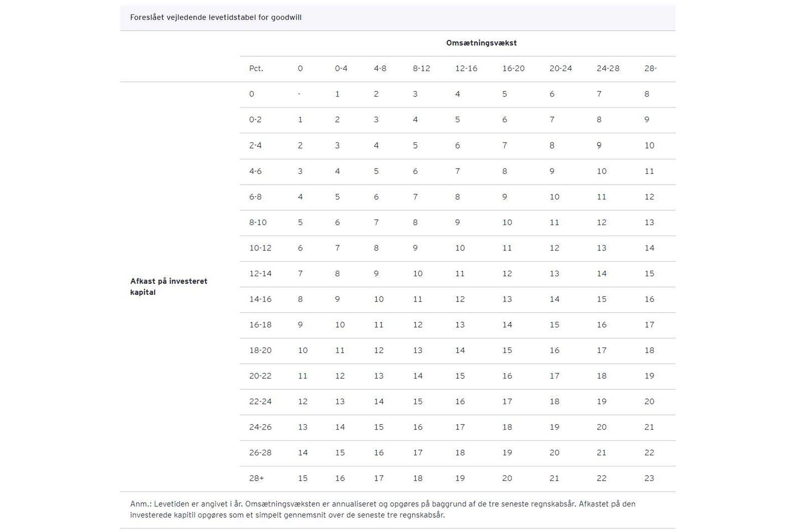Click the '20-24' growth column header
Screen dimensions: 798x532
click(x=560, y=69)
